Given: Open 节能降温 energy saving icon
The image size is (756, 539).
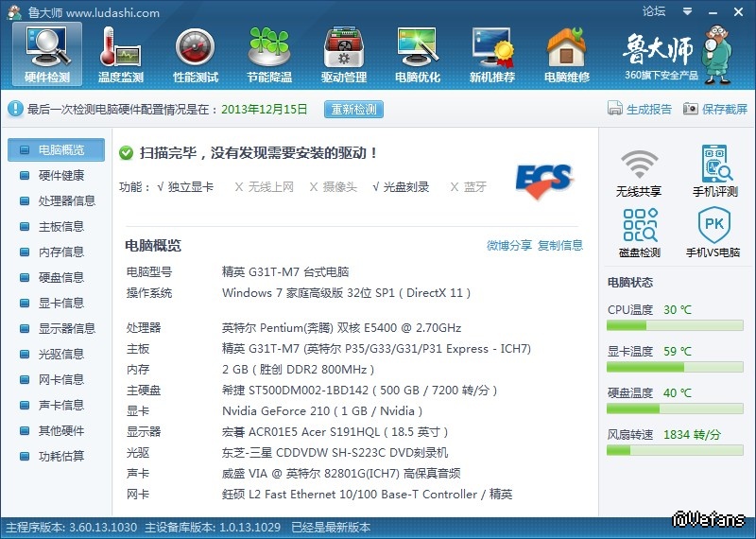Looking at the screenshot, I should click(x=269, y=54).
